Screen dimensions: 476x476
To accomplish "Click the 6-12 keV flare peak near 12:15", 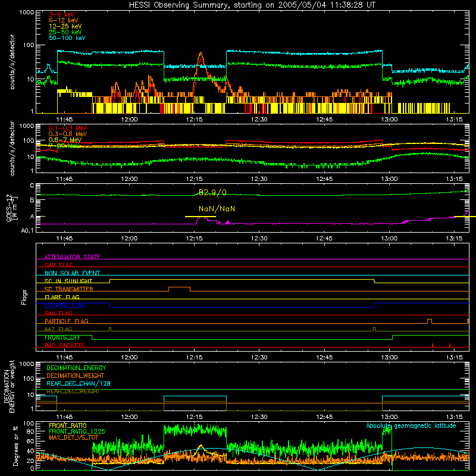I will pyautogui.click(x=201, y=54).
